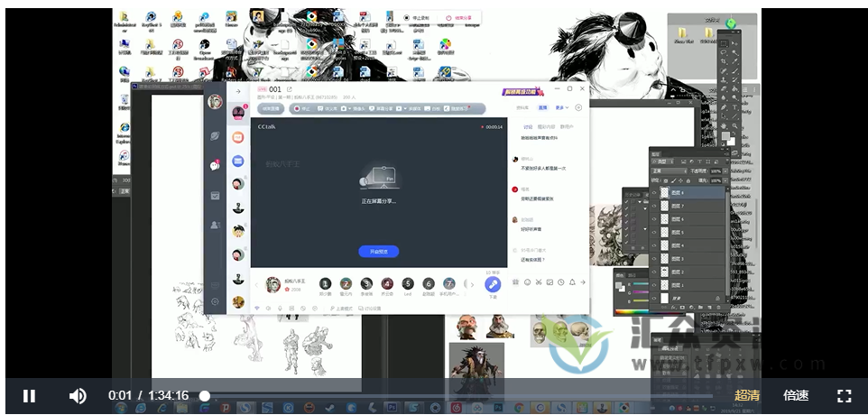The height and width of the screenshot is (415, 868).
Task: Open the chat messages icon in CCtalk sidebar
Action: 215,165
